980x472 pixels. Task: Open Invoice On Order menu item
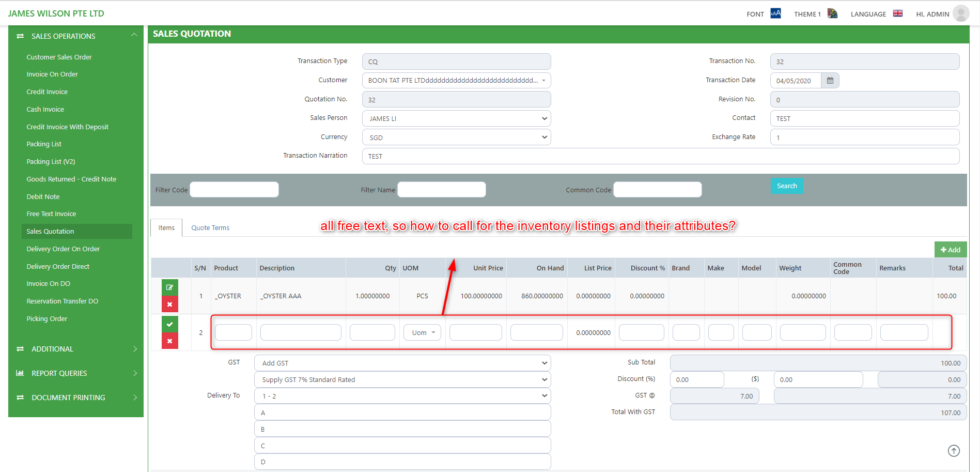tap(52, 74)
